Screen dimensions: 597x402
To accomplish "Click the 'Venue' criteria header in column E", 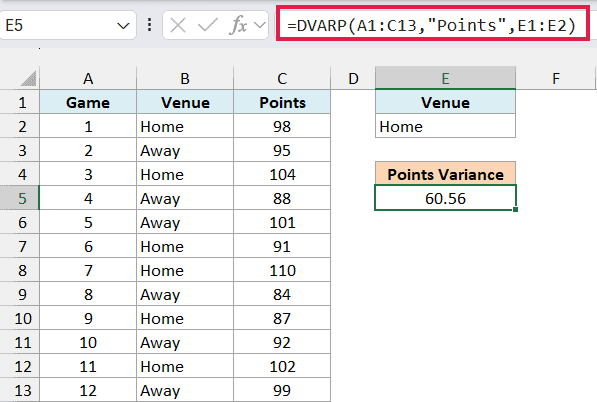I will tap(445, 102).
